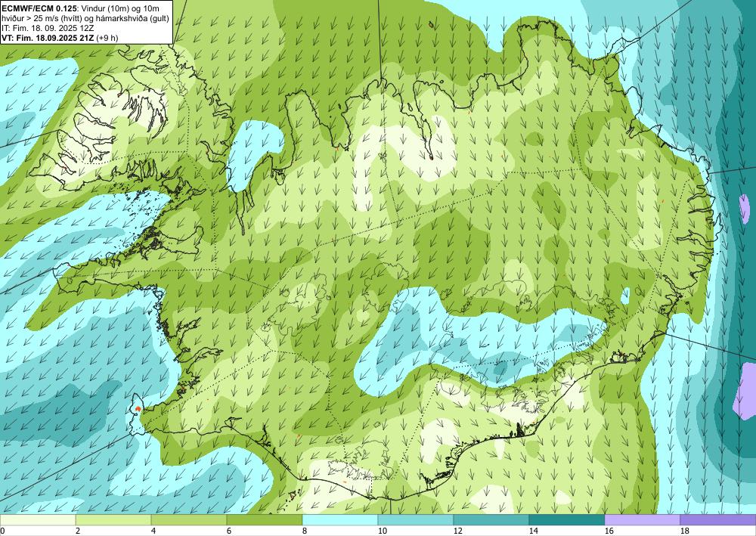Image resolution: width=756 pixels, height=536 pixels.
Task: Click the light teal 10–12 legend swatch
Action: (x=416, y=520)
